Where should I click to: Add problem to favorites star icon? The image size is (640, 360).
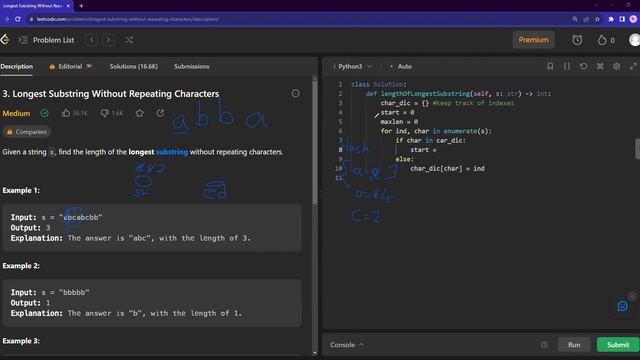click(x=140, y=113)
